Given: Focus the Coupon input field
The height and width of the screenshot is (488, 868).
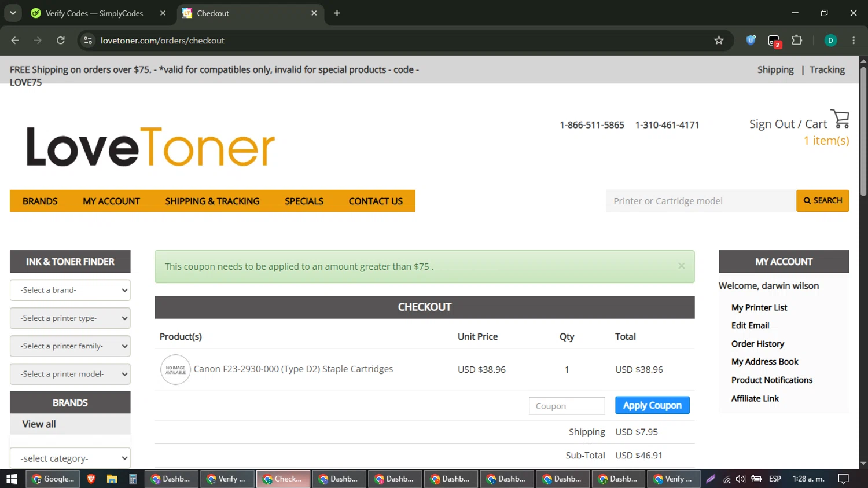Looking at the screenshot, I should pyautogui.click(x=567, y=406).
